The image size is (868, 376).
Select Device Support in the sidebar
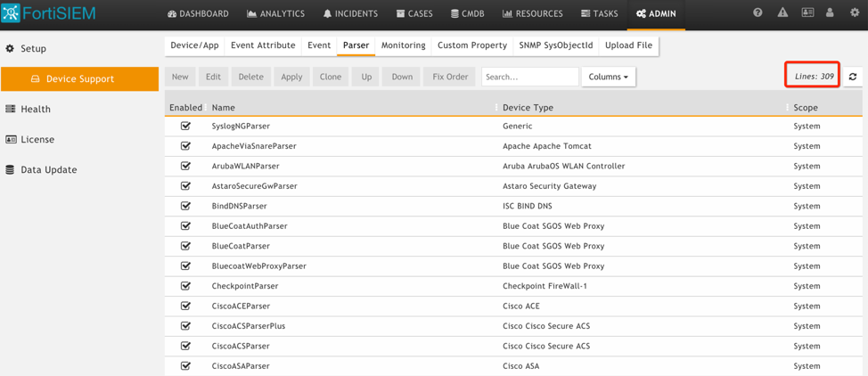point(79,78)
